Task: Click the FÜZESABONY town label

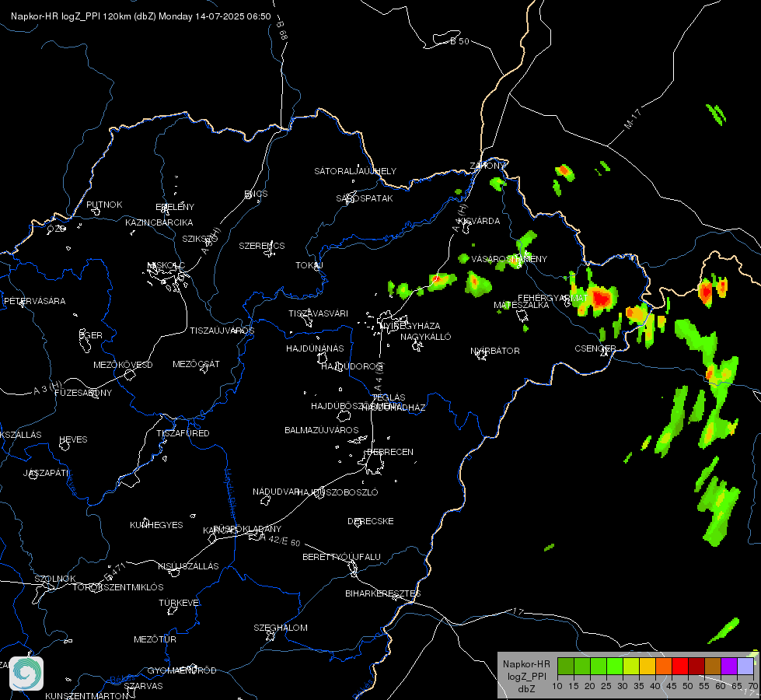Action: click(x=83, y=393)
